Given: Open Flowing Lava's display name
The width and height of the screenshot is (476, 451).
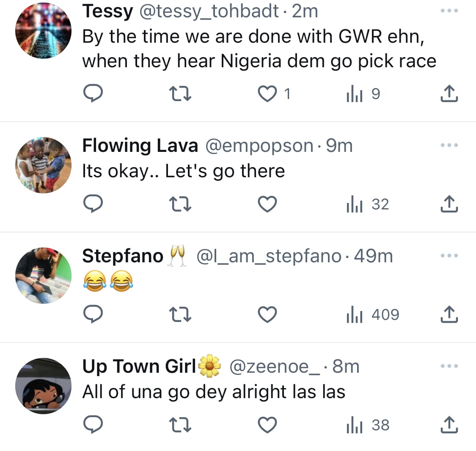Looking at the screenshot, I should [140, 146].
